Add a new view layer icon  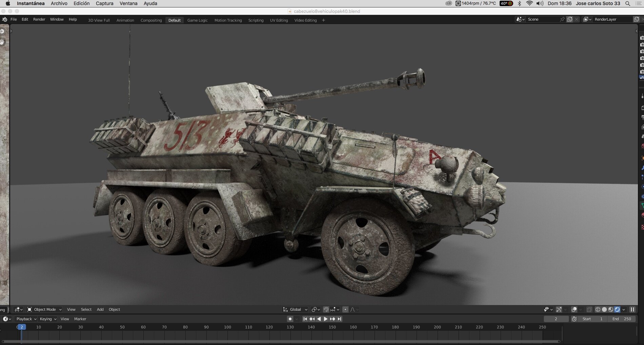[637, 19]
